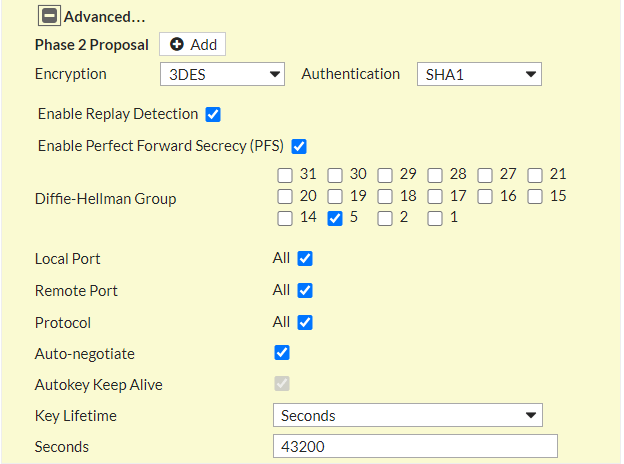This screenshot has height=464, width=624.
Task: Check Diffie-Hellman Group 19
Action: 335,197
